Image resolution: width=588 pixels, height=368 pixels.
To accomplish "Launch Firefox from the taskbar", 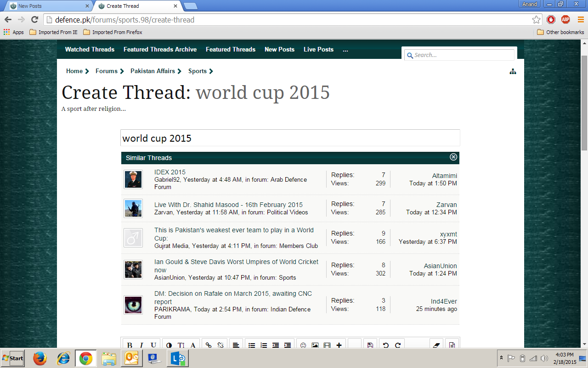I will (x=40, y=358).
